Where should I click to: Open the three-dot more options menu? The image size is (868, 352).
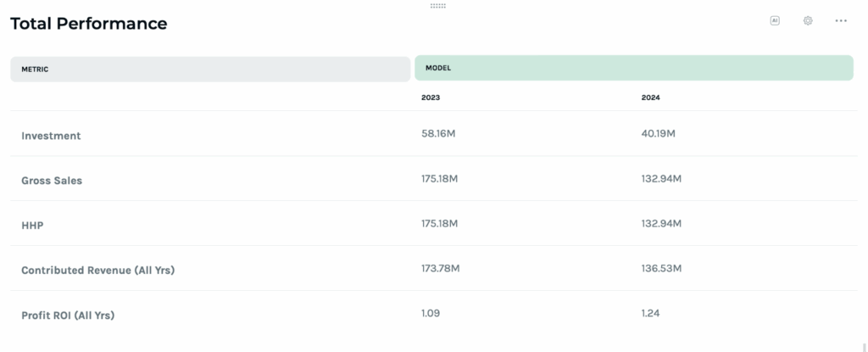tap(841, 20)
